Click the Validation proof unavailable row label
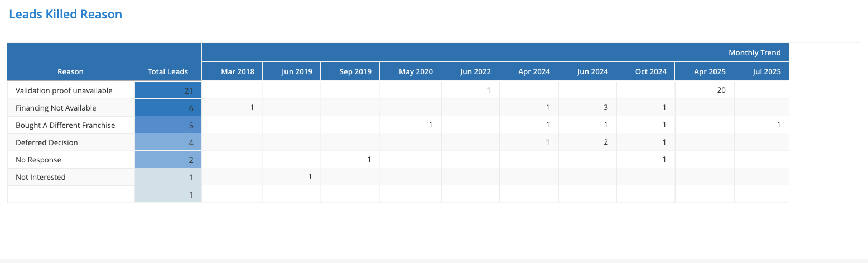 [x=64, y=90]
